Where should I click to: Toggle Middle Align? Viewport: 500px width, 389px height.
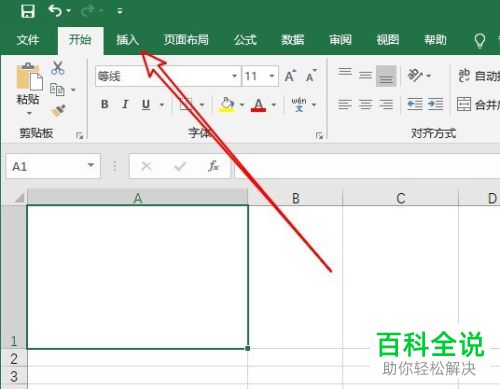[x=365, y=76]
